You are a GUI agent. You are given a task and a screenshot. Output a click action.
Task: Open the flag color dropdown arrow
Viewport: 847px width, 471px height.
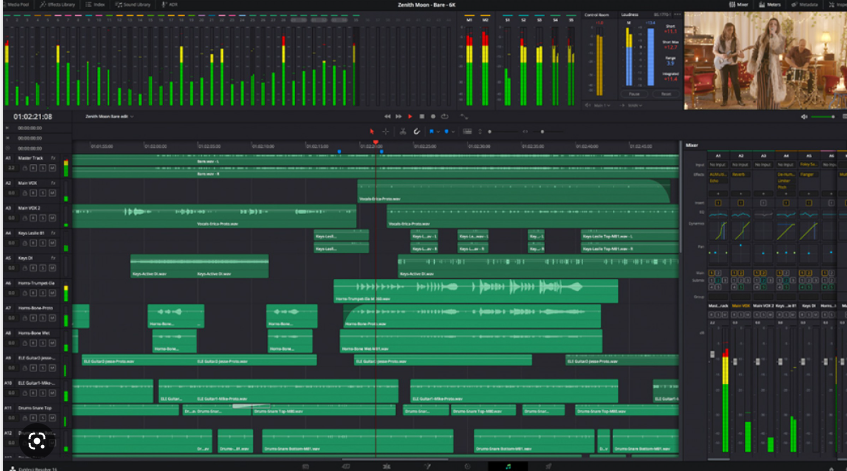coord(438,131)
